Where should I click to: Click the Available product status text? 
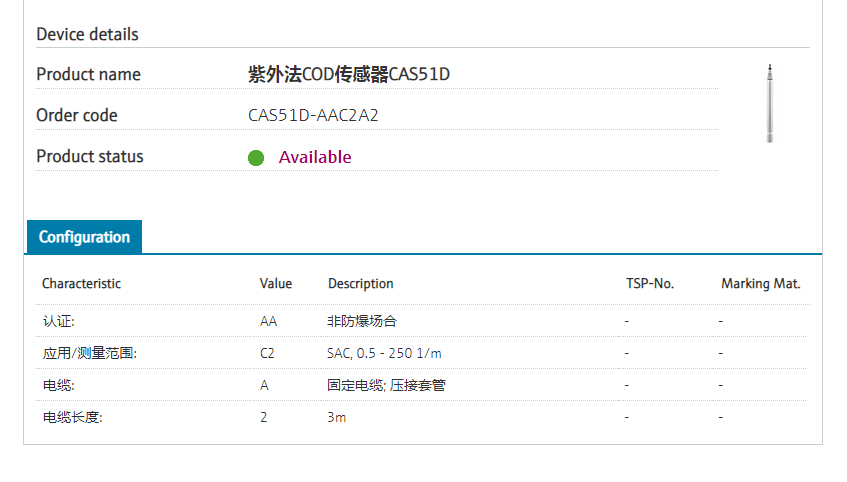315,157
